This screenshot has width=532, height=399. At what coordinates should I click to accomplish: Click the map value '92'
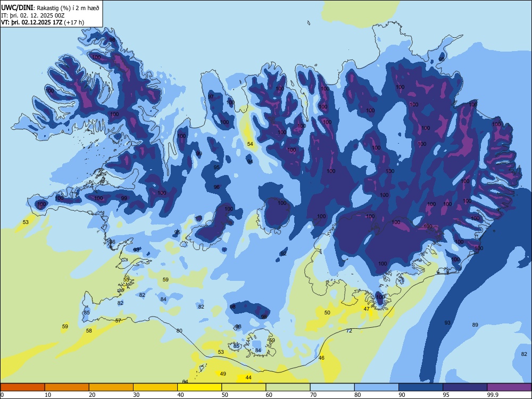pyautogui.click(x=284, y=254)
